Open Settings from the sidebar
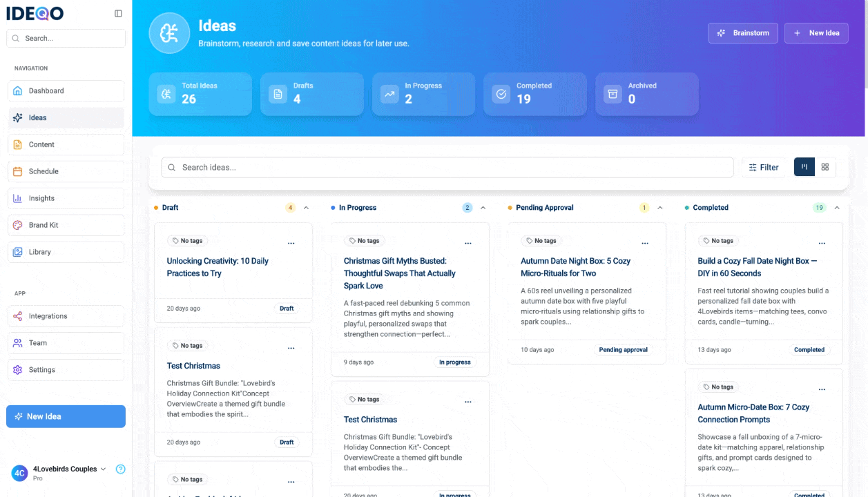868x497 pixels. pos(66,369)
